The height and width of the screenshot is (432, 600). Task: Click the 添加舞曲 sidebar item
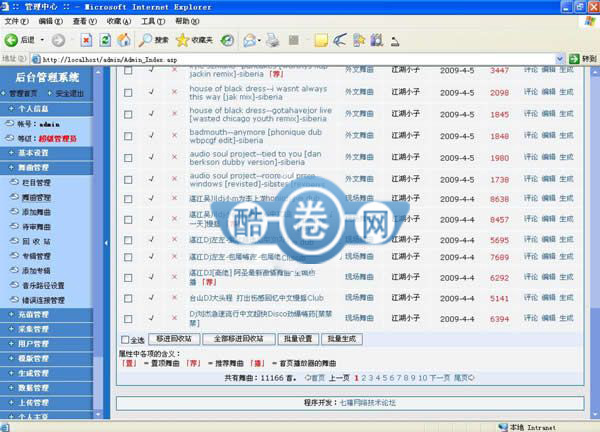36,212
